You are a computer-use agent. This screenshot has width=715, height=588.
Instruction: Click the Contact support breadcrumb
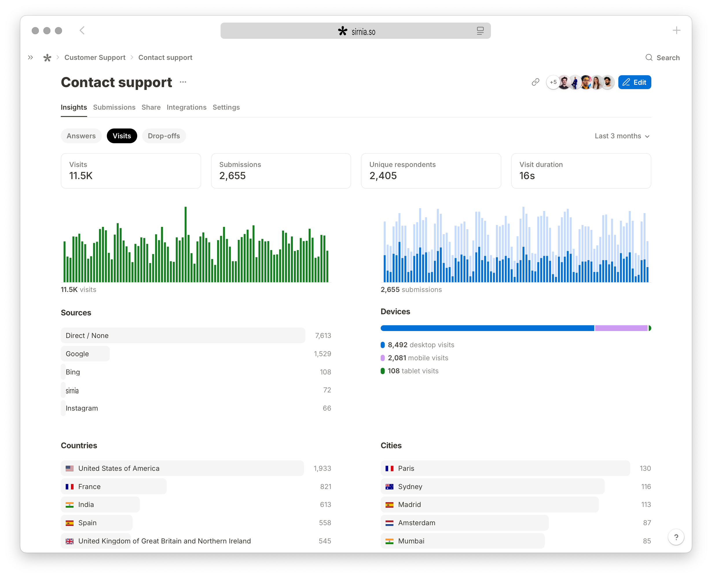pos(165,58)
